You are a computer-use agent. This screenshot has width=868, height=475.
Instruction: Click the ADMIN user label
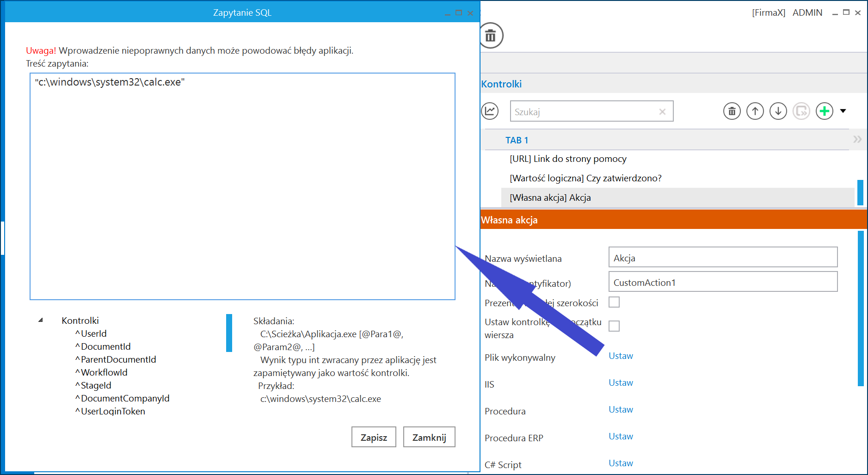(807, 12)
